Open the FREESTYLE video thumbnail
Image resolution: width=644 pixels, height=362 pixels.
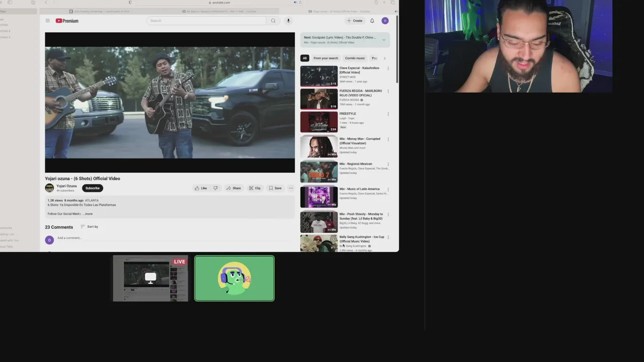[319, 122]
